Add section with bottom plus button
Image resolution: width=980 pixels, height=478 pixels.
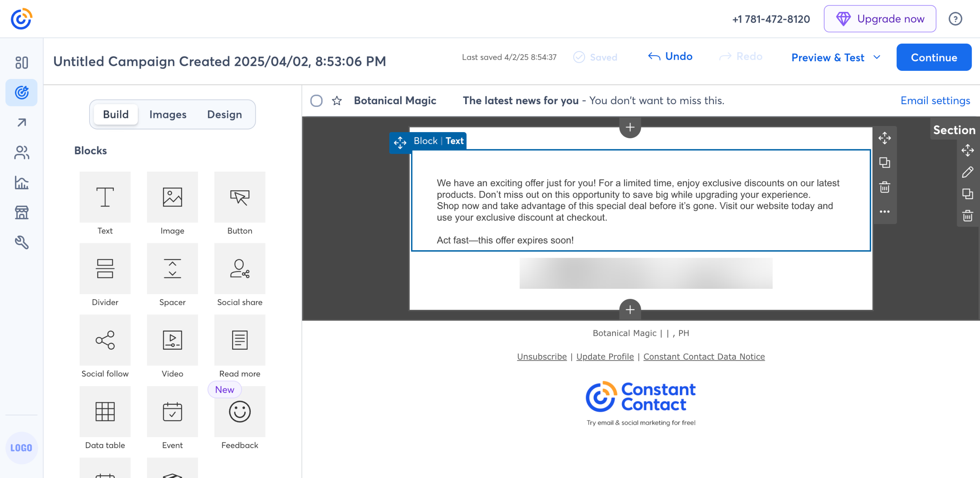point(630,309)
